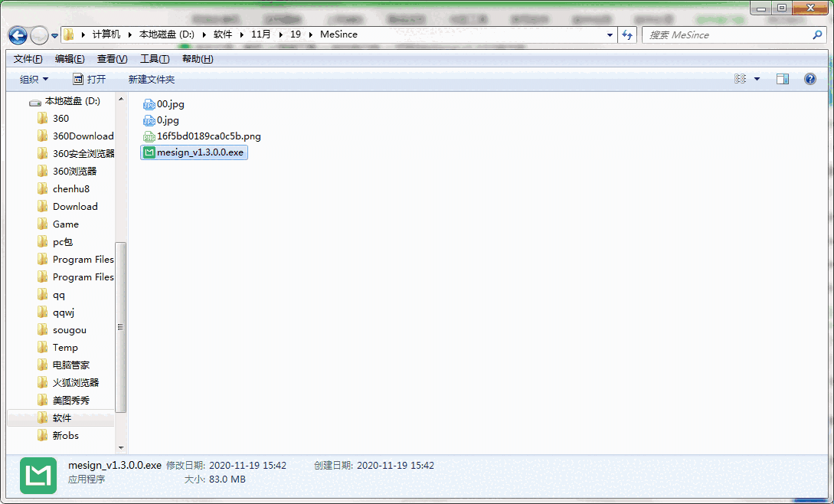Viewport: 834px width, 504px height.
Task: Open the 工具(T) menu
Action: pos(155,59)
